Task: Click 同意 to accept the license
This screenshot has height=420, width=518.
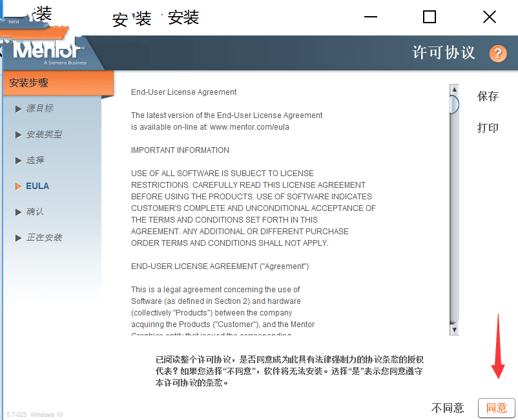Action: pos(497,408)
